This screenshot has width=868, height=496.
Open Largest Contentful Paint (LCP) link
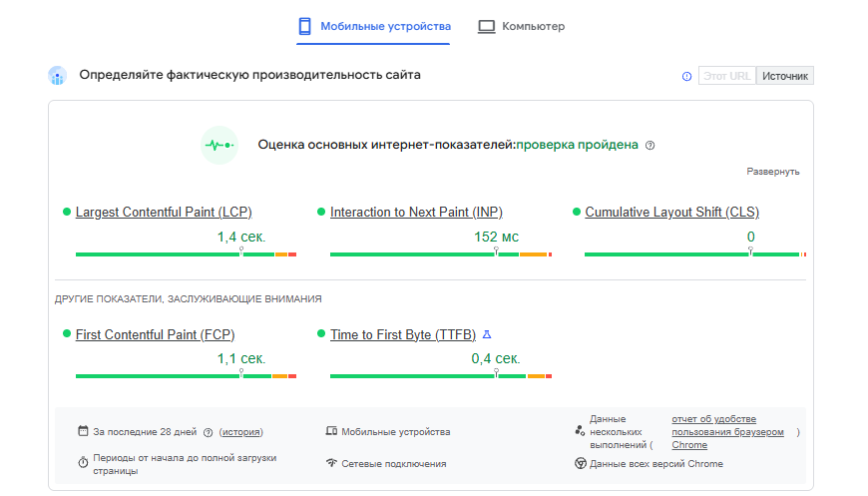164,212
